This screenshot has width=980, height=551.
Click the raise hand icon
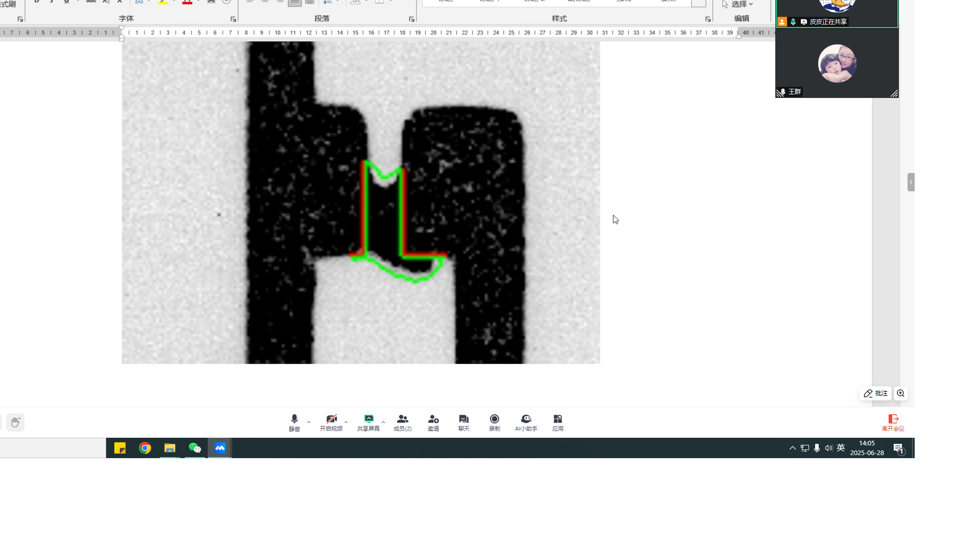[15, 422]
